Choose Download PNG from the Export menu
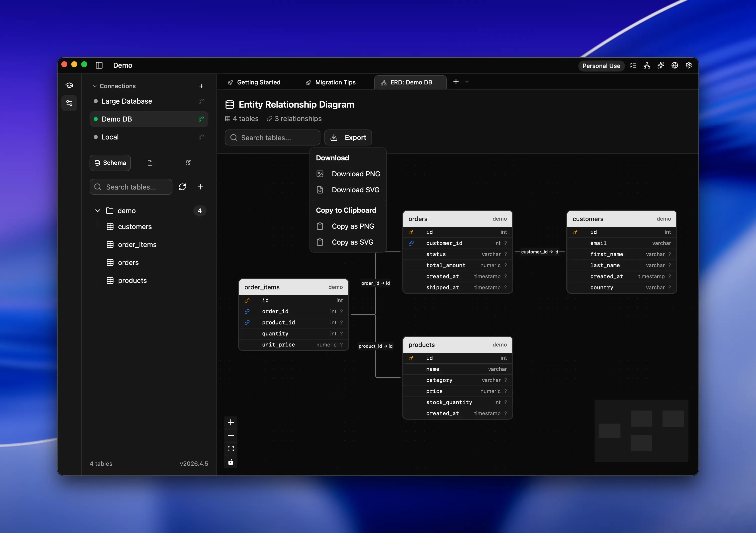The image size is (756, 533). coord(356,174)
